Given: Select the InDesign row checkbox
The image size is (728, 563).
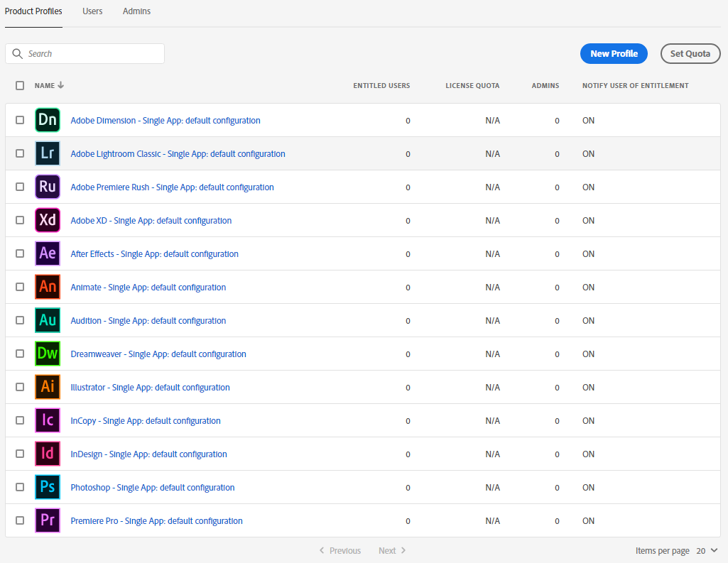Looking at the screenshot, I should (20, 454).
